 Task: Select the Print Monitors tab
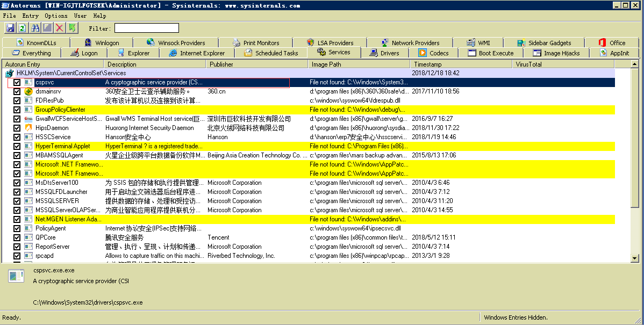coord(255,42)
